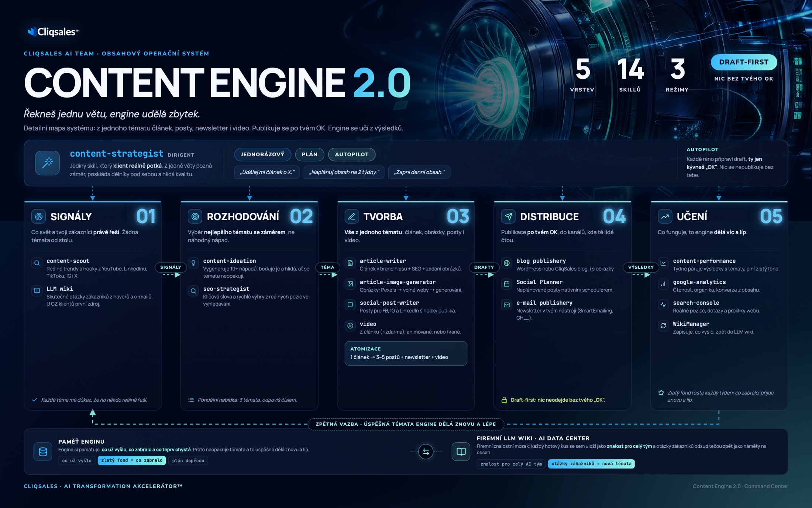Click the „Zapni denní obsah." prompt
This screenshot has width=812, height=508.
419,172
